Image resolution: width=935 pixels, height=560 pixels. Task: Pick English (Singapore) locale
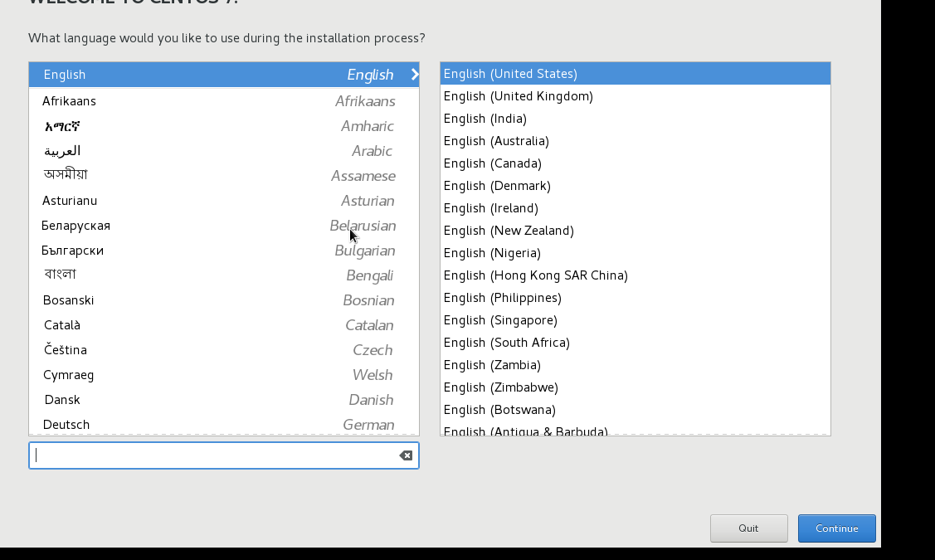pos(635,319)
